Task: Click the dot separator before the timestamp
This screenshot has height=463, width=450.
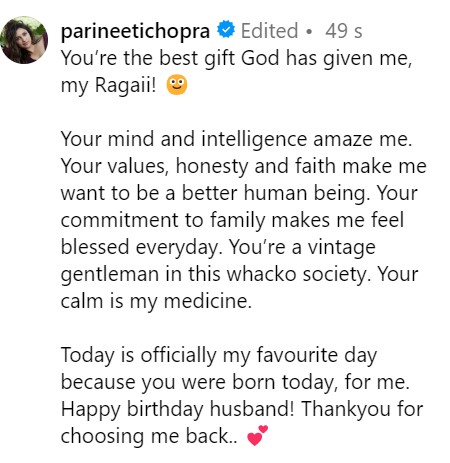Action: coord(310,32)
